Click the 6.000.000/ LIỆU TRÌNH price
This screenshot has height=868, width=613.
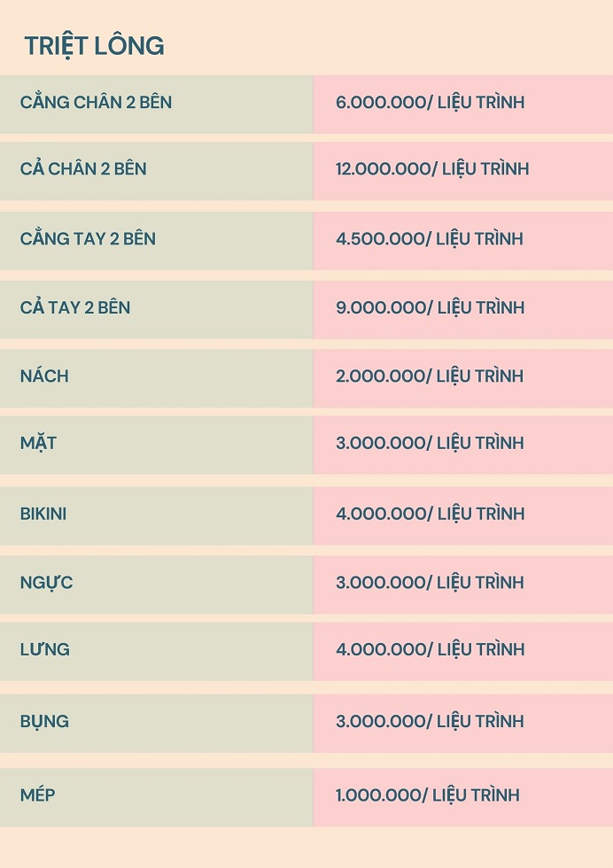tap(430, 103)
